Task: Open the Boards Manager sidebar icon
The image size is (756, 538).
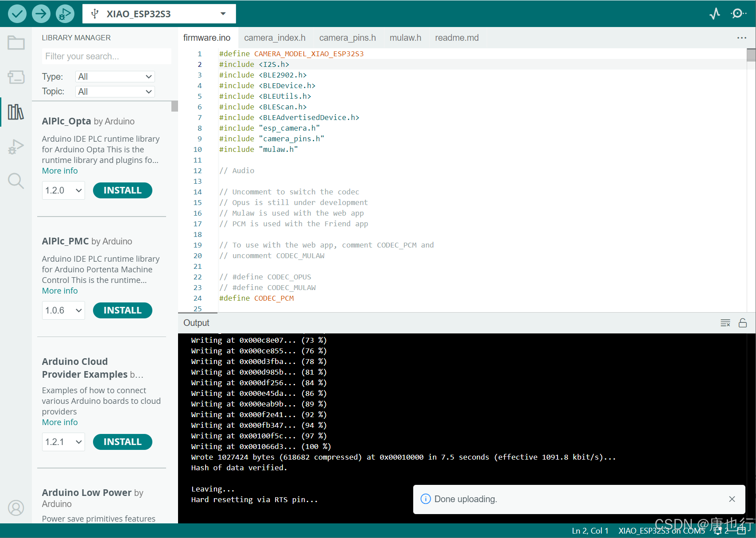Action: tap(16, 77)
